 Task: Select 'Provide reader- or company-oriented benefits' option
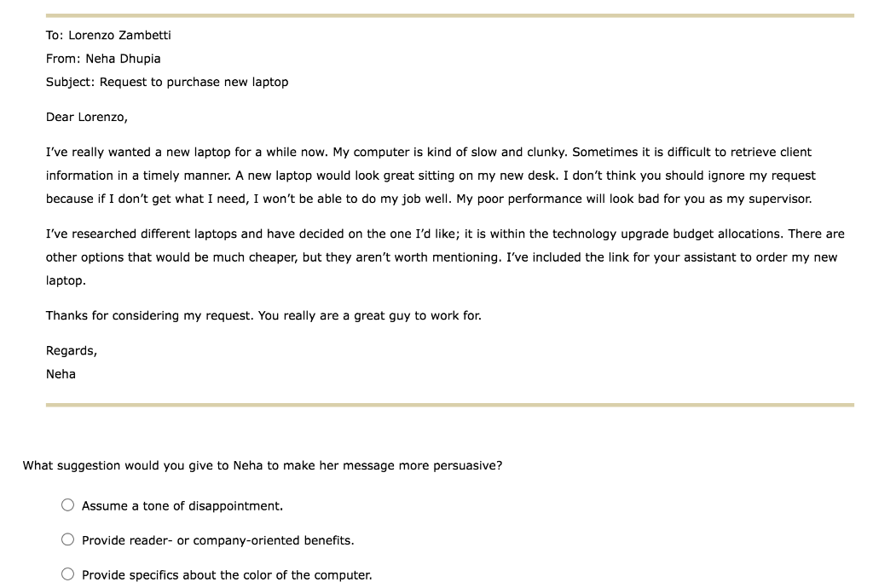(x=67, y=539)
